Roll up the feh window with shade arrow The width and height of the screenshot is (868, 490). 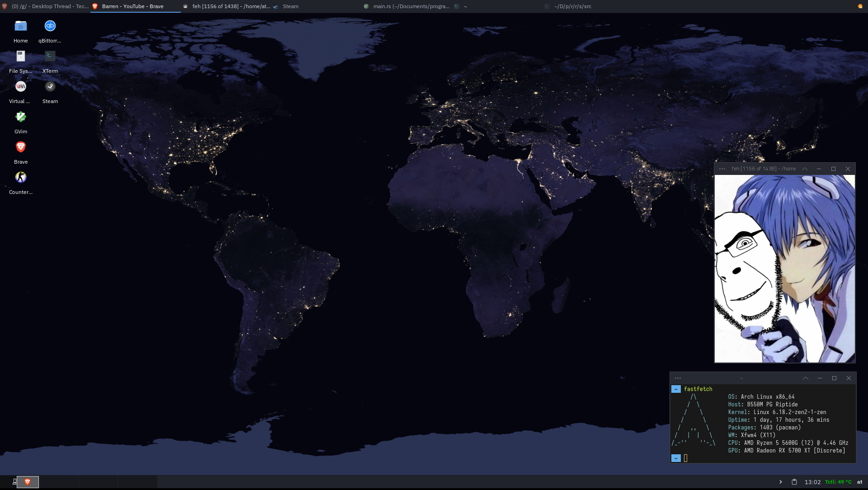coord(805,169)
